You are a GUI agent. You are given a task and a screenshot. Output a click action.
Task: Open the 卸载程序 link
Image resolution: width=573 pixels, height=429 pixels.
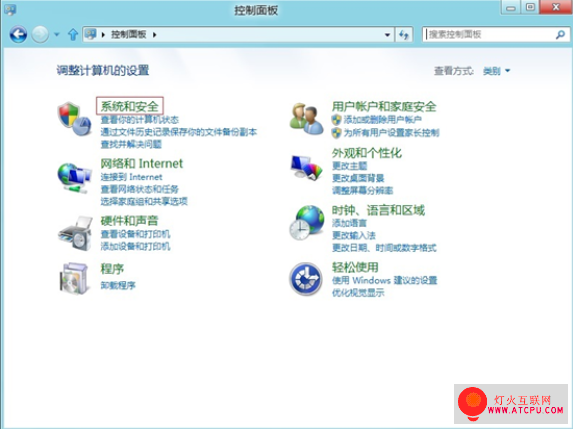pos(118,285)
